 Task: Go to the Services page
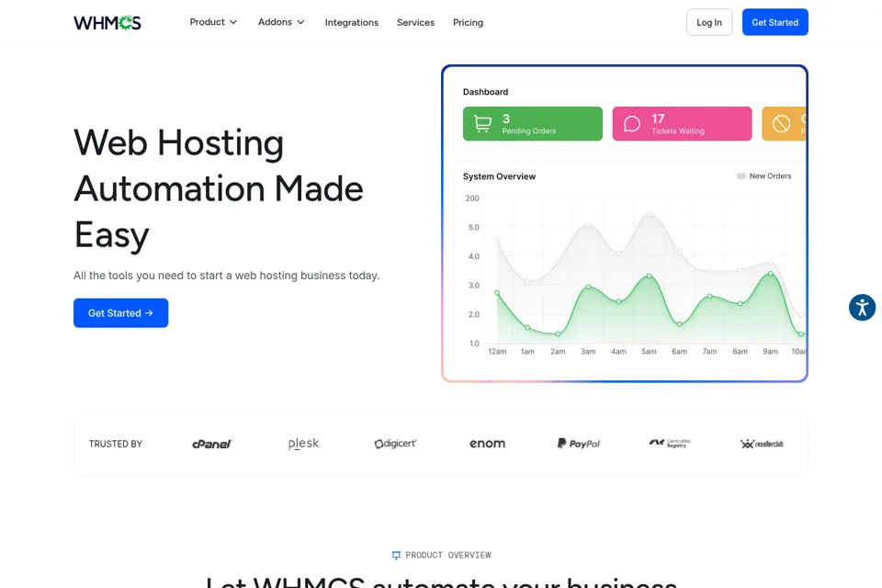coord(415,22)
